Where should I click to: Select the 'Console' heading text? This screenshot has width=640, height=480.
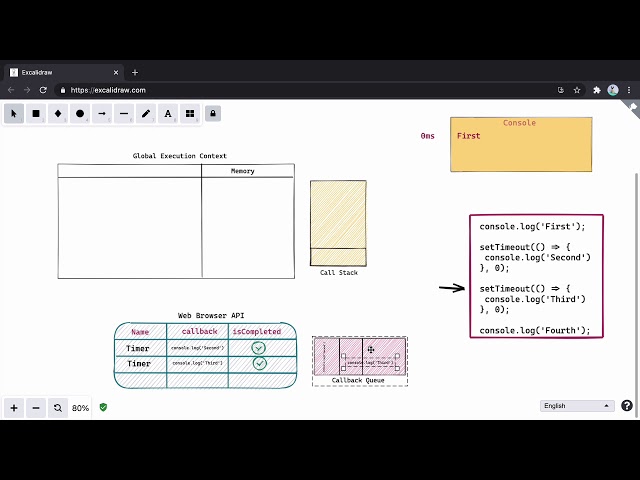point(519,123)
